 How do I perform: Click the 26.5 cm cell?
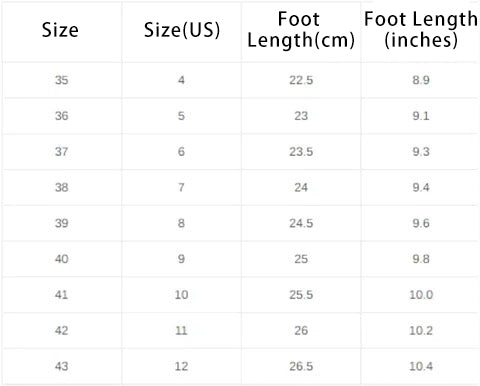coord(301,366)
